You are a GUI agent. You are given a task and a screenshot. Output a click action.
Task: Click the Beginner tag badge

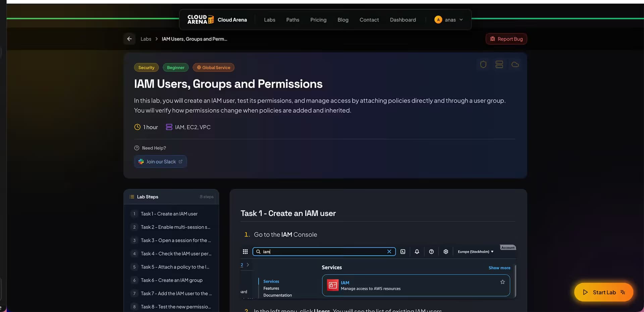point(176,67)
